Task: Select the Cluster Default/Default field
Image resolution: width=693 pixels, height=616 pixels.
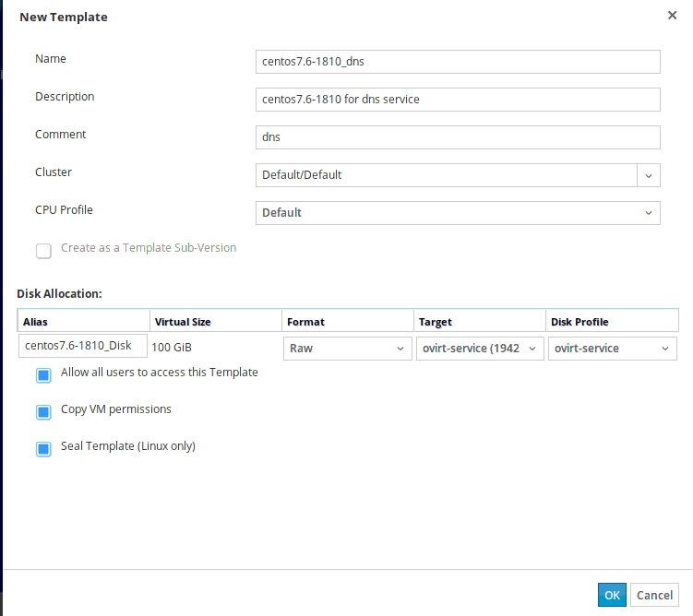Action: pos(446,175)
